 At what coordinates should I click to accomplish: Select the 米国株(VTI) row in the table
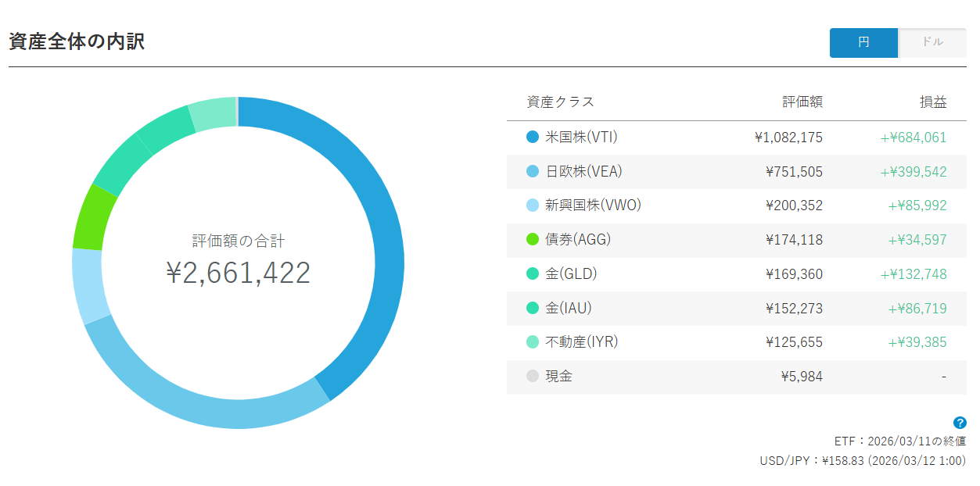(x=704, y=137)
